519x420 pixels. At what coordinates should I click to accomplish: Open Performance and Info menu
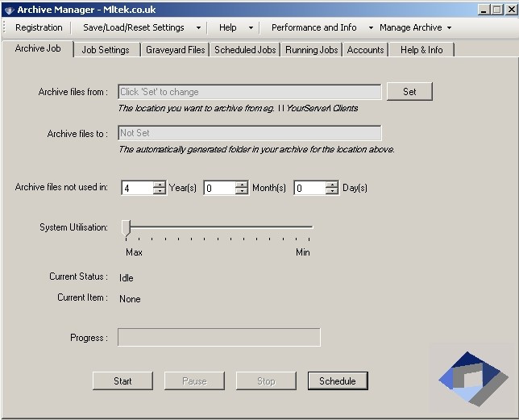click(x=313, y=27)
